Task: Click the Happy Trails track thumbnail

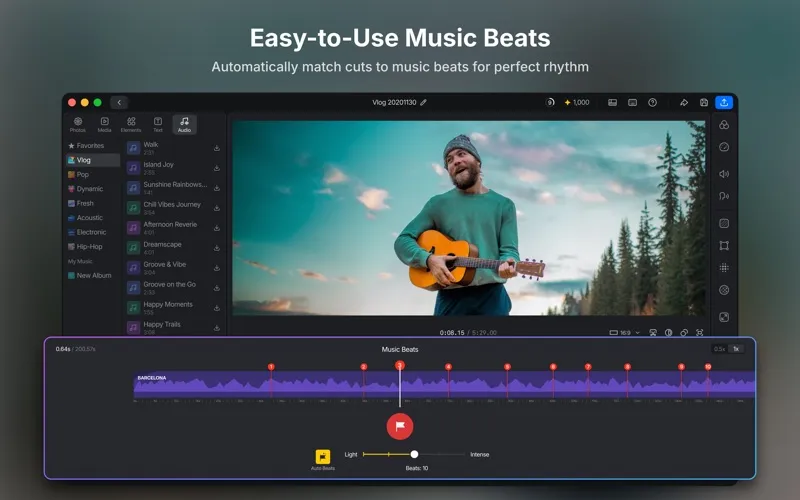Action: pyautogui.click(x=133, y=328)
